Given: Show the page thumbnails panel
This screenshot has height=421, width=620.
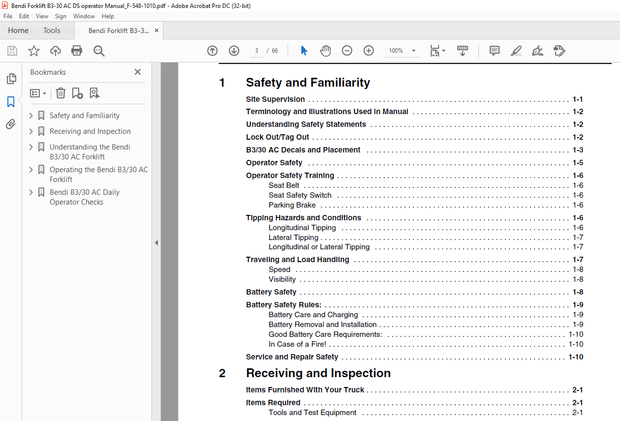Looking at the screenshot, I should (x=11, y=79).
